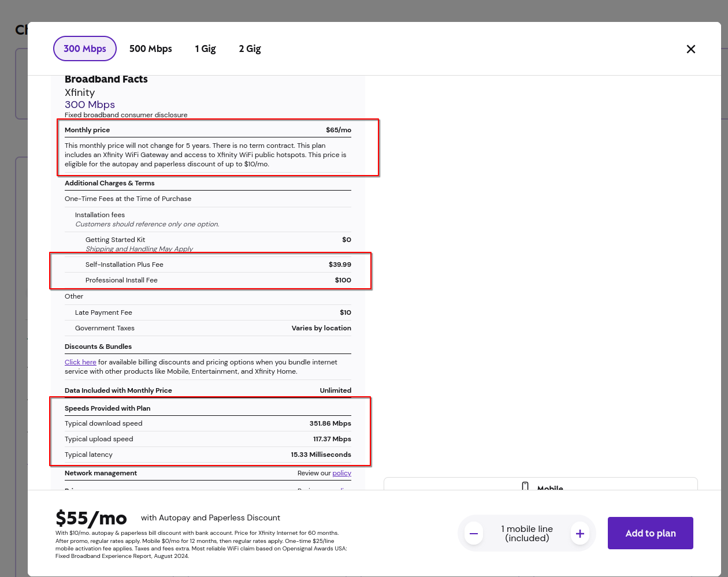Viewport: 728px width, 577px height.
Task: Click the $100 install fee amount
Action: 343,280
